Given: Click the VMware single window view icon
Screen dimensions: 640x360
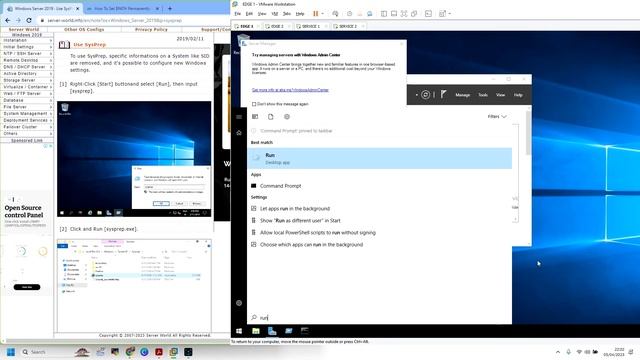Looking at the screenshot, I should (x=394, y=13).
